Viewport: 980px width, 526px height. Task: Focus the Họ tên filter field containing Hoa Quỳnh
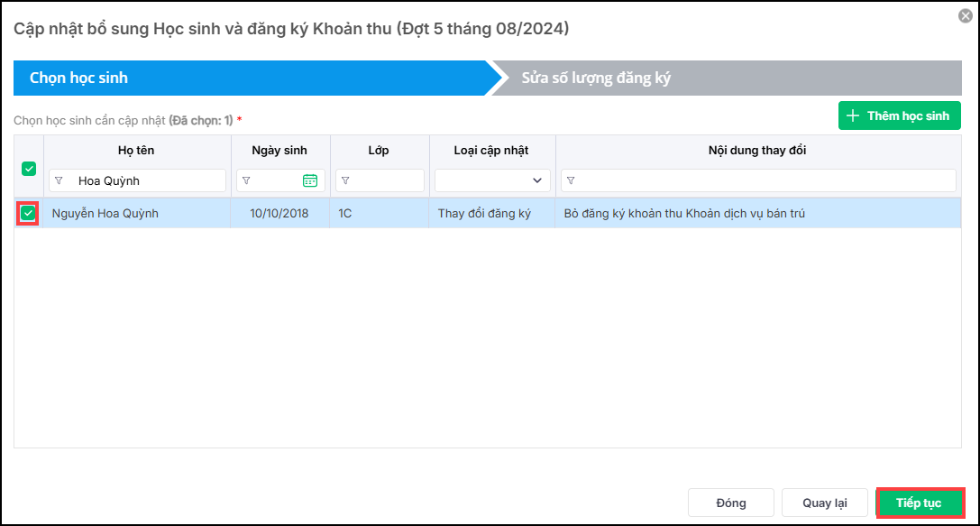pyautogui.click(x=144, y=180)
